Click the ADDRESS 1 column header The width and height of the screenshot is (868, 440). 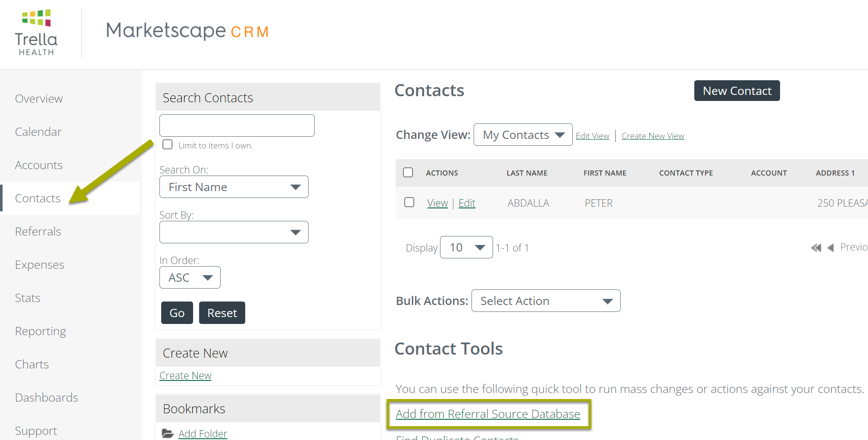(x=835, y=173)
